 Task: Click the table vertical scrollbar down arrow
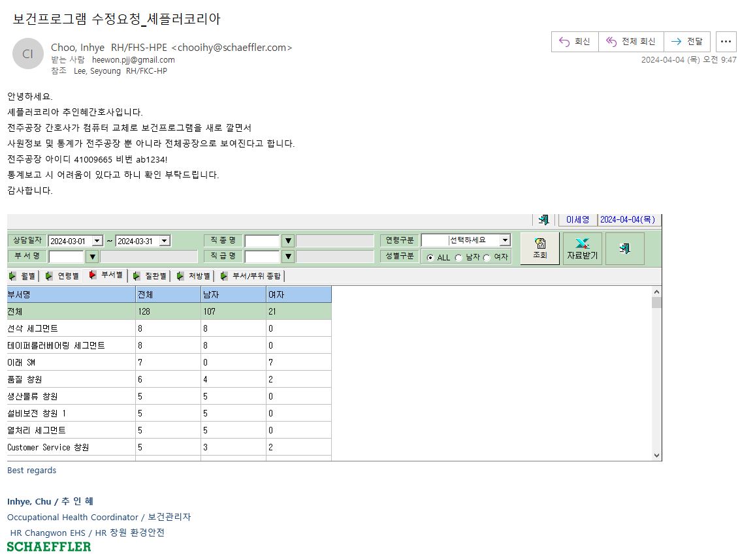pos(656,456)
